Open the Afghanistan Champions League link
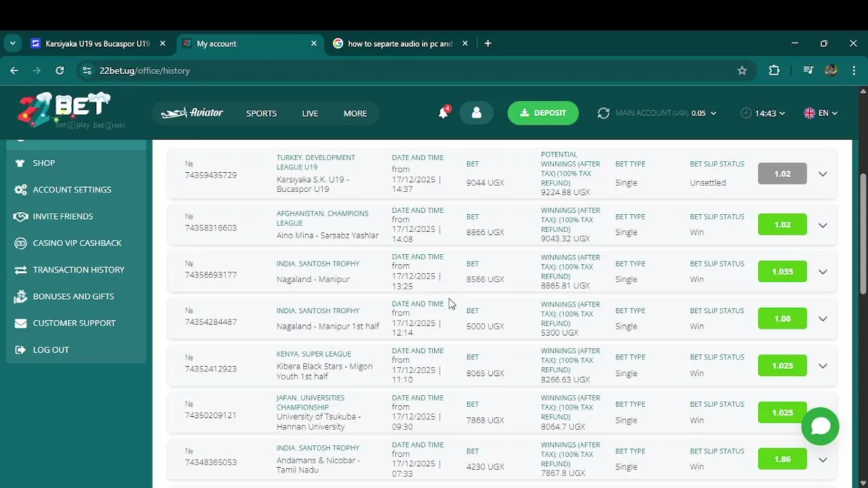The width and height of the screenshot is (868, 488). 322,218
